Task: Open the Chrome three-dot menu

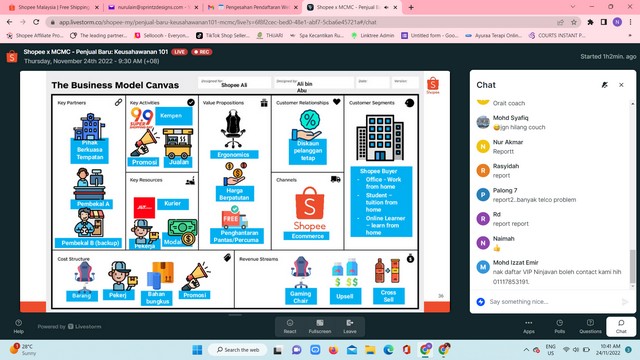Action: 631,22
